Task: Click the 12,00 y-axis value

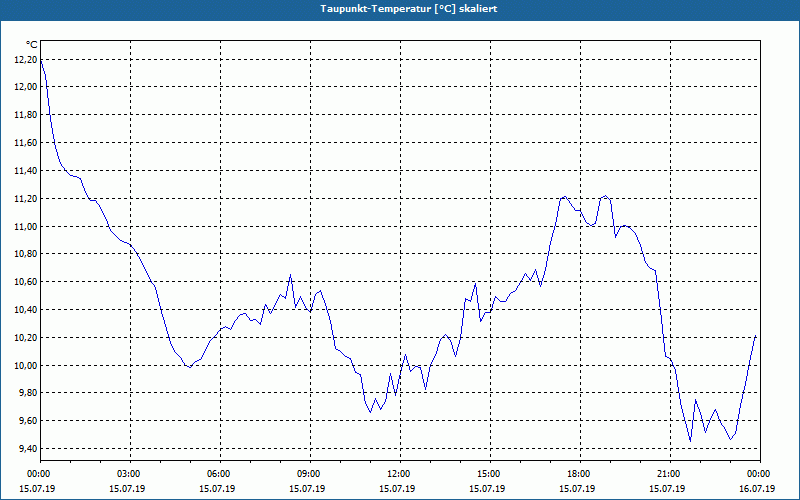Action: pyautogui.click(x=26, y=87)
